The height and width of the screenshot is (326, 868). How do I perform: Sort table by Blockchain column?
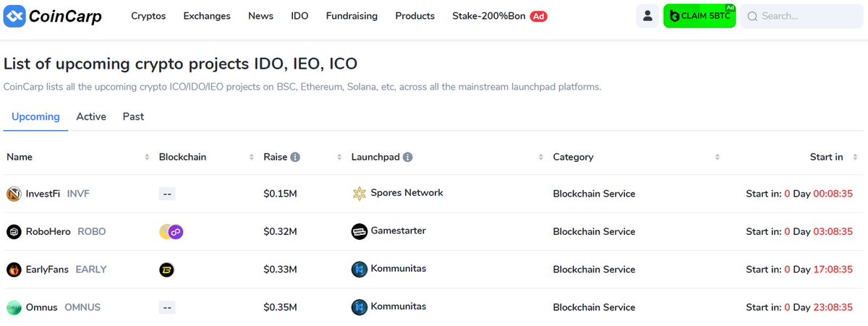coord(252,157)
